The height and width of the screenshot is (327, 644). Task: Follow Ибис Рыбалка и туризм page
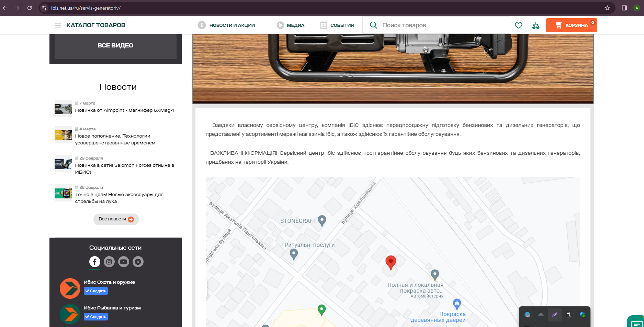[96, 317]
